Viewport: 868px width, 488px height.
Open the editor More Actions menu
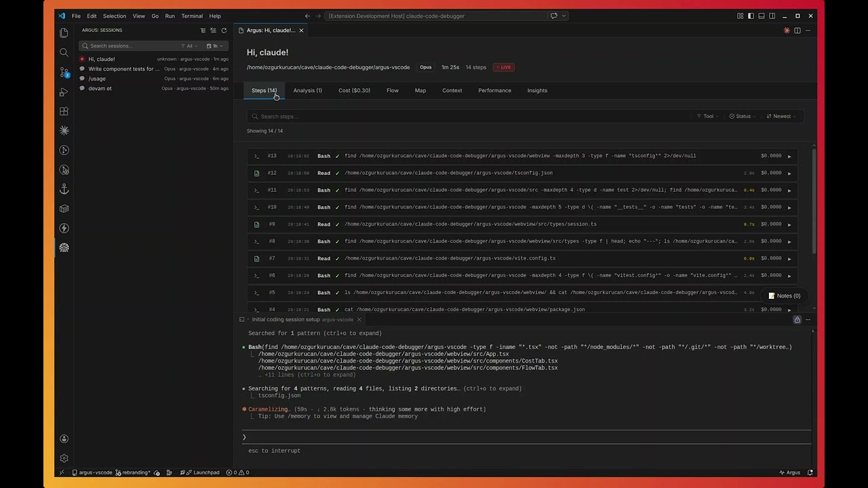pos(808,30)
